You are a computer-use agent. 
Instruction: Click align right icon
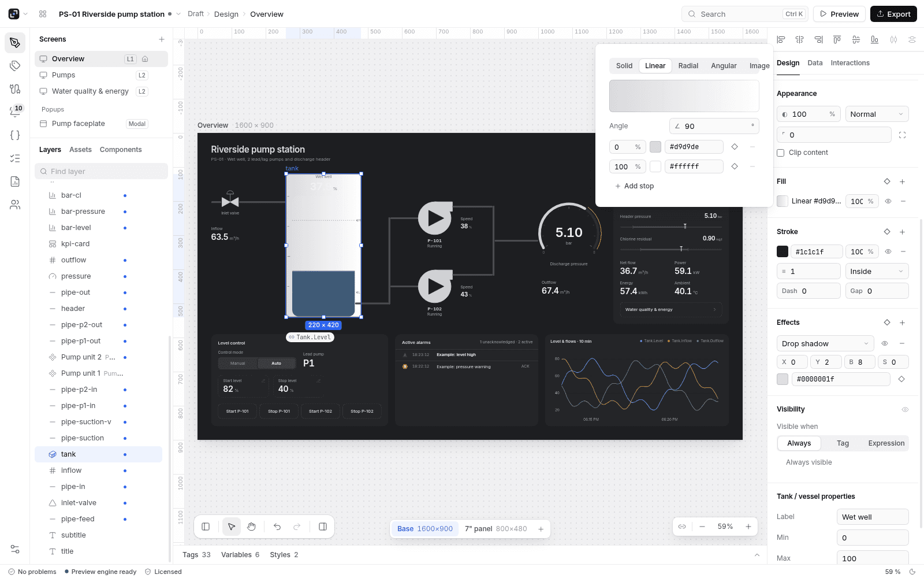818,39
